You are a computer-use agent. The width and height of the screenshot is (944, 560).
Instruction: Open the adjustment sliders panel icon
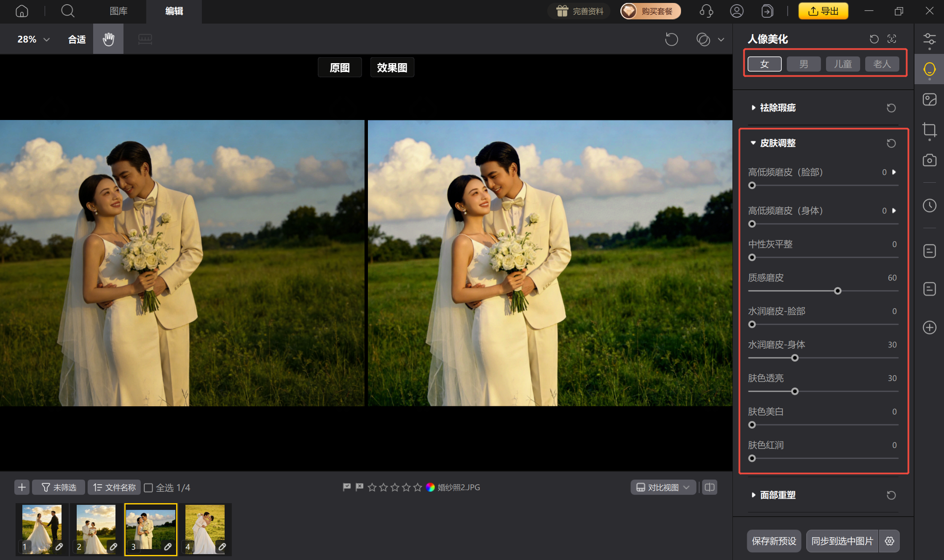[929, 39]
